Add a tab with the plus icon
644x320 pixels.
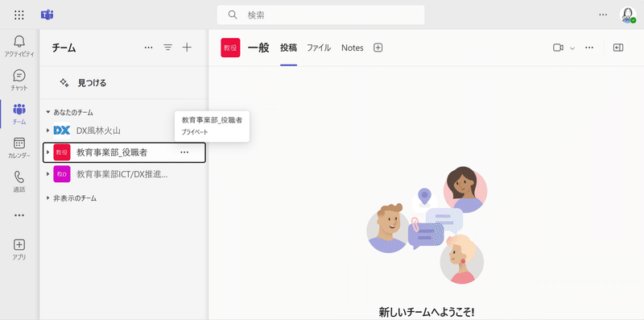pyautogui.click(x=378, y=48)
